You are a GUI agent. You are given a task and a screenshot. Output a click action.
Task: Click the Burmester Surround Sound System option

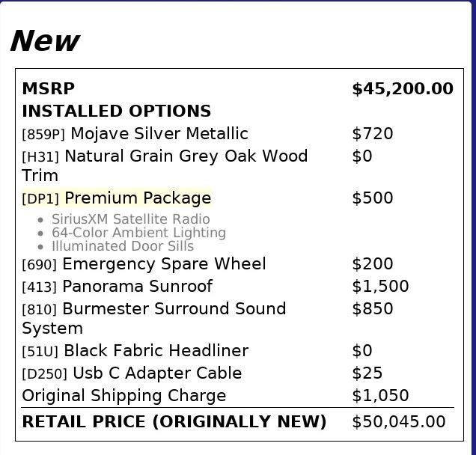click(x=174, y=309)
